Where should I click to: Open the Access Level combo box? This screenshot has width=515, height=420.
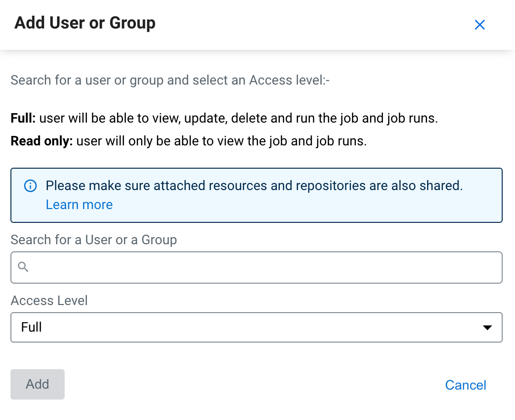257,327
